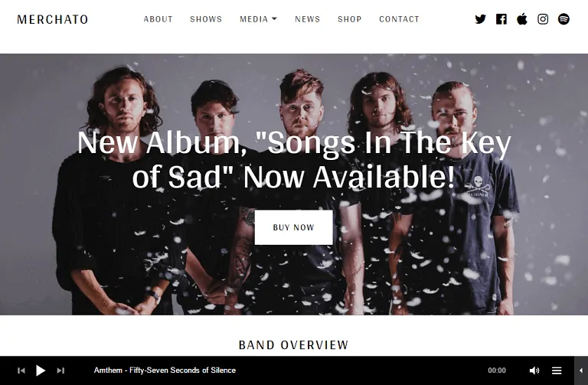The width and height of the screenshot is (588, 385).
Task: Visit the Shop link
Action: pyautogui.click(x=349, y=19)
